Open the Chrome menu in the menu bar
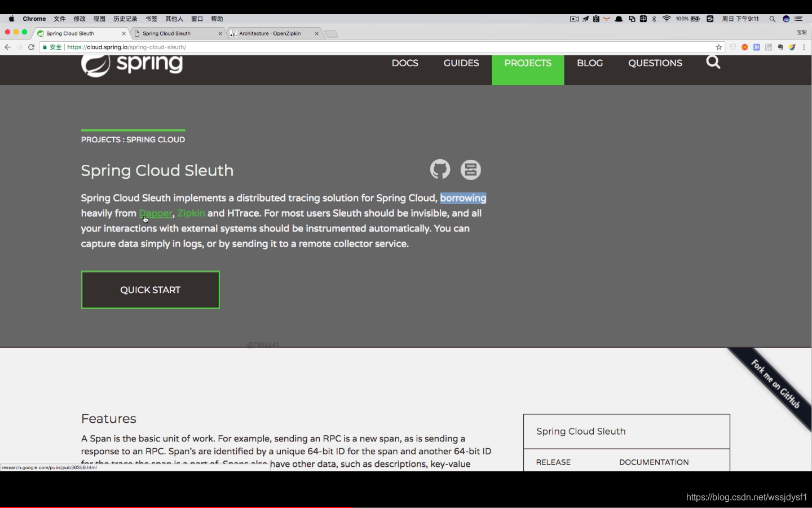The width and height of the screenshot is (812, 508). [34, 19]
